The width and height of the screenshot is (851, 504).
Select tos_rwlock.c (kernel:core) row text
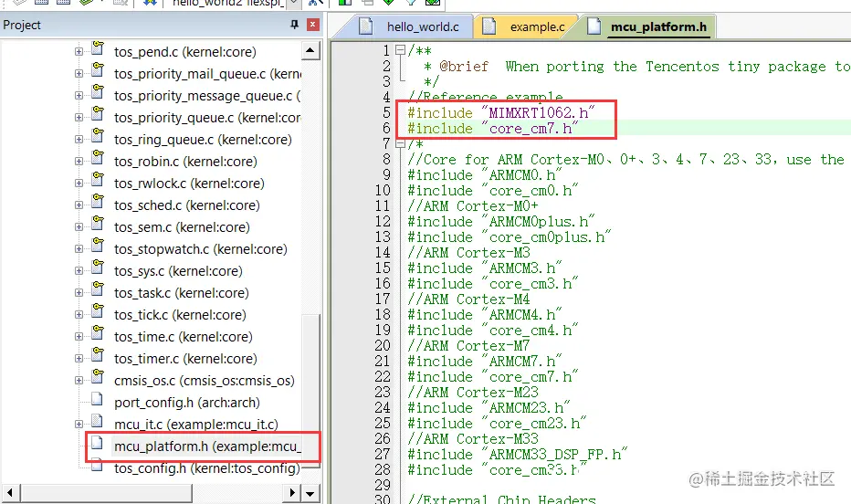(189, 184)
